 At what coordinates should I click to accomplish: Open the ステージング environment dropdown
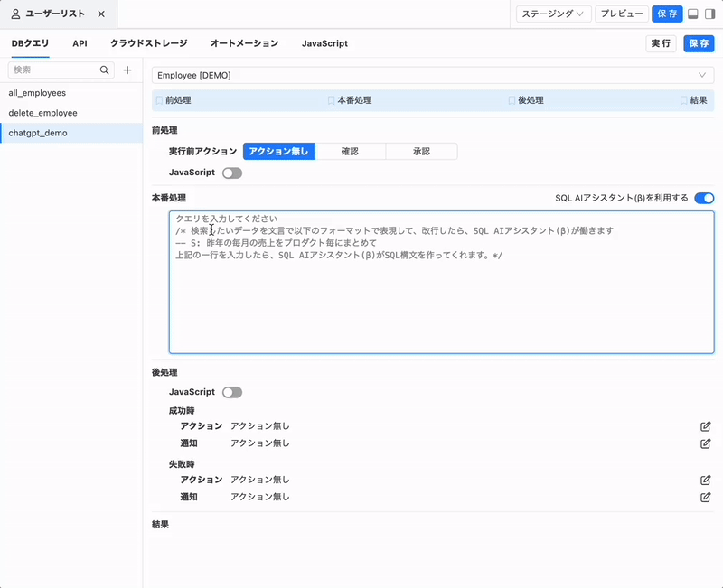pos(553,14)
